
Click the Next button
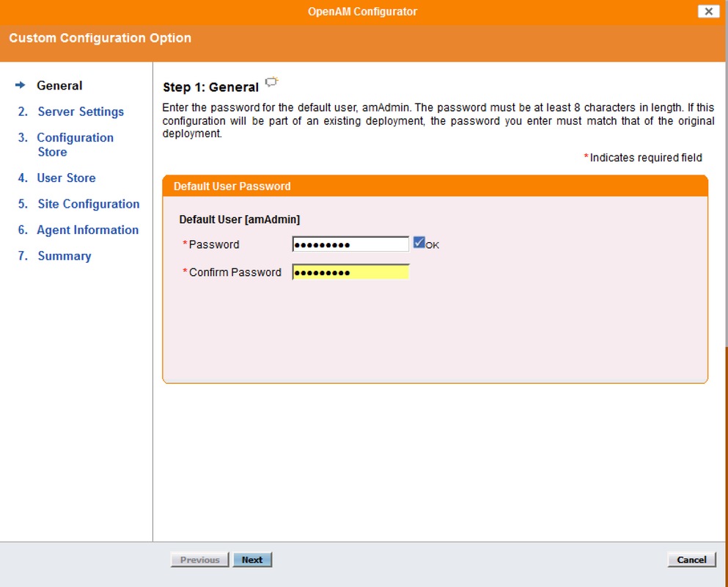pyautogui.click(x=252, y=559)
